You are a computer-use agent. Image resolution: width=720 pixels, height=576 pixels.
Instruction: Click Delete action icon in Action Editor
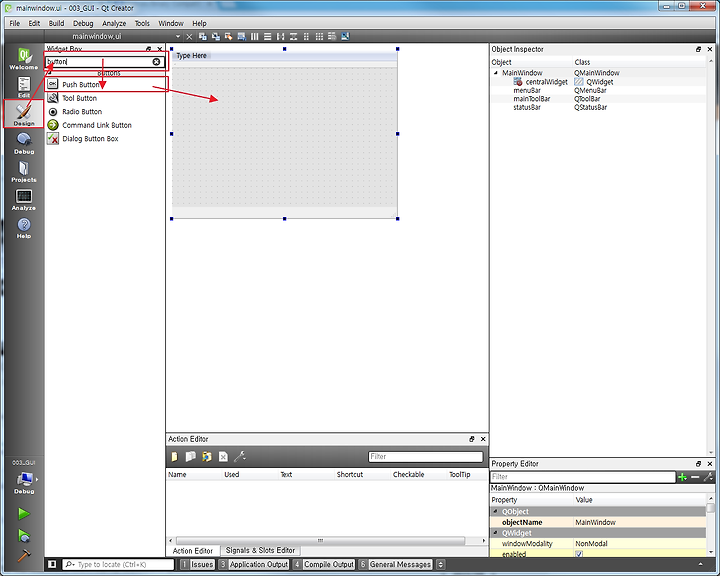pyautogui.click(x=223, y=457)
